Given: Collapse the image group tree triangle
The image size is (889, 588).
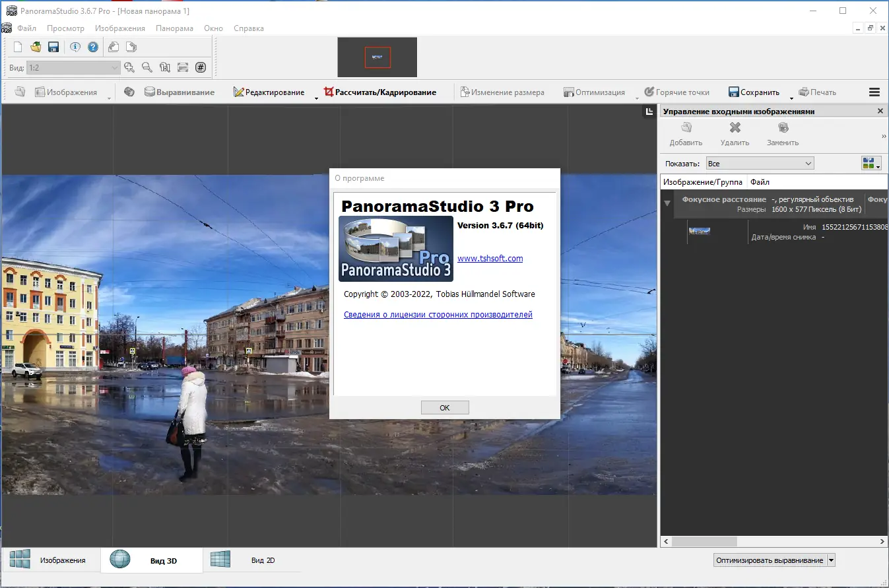Looking at the screenshot, I should point(667,203).
